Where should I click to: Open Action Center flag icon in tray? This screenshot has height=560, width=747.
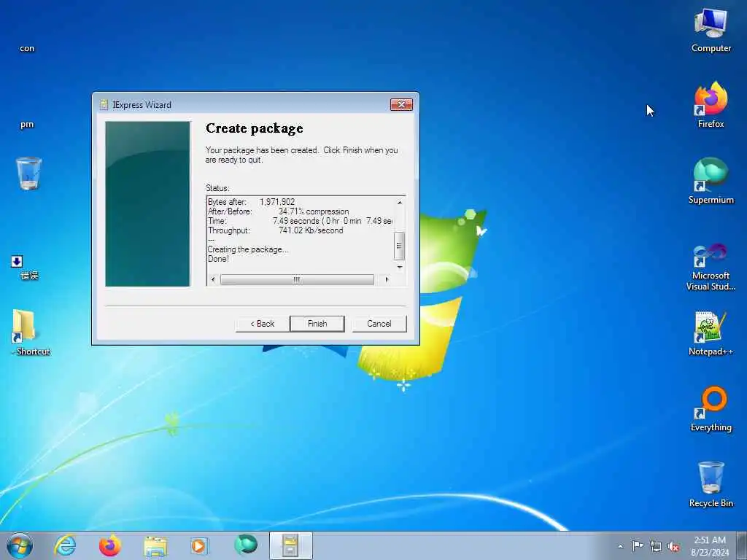tap(638, 545)
